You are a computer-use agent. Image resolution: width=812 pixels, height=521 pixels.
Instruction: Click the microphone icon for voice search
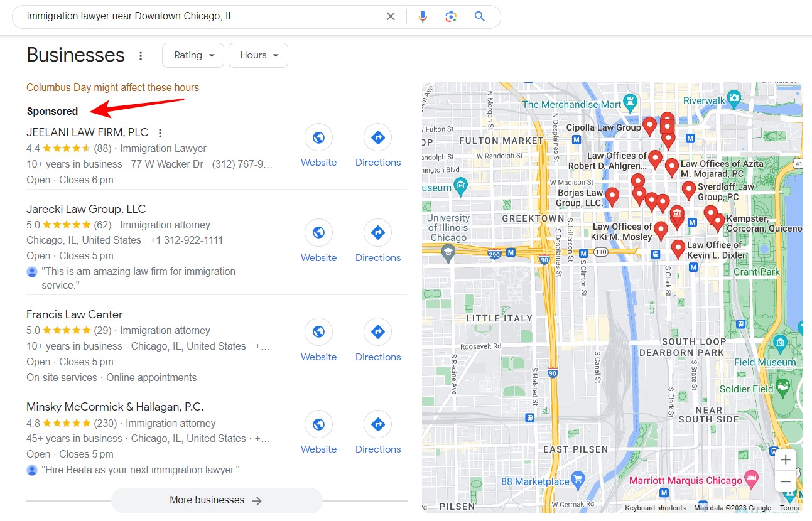point(423,16)
